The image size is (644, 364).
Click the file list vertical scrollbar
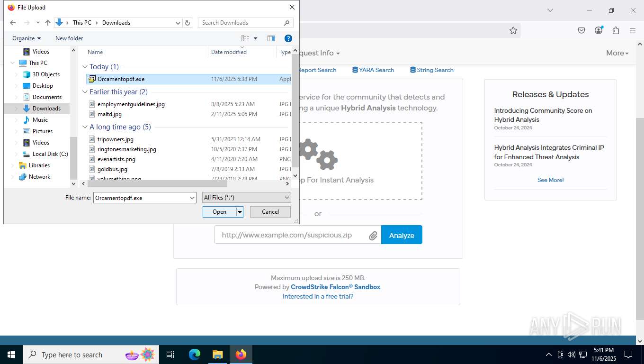(295, 111)
